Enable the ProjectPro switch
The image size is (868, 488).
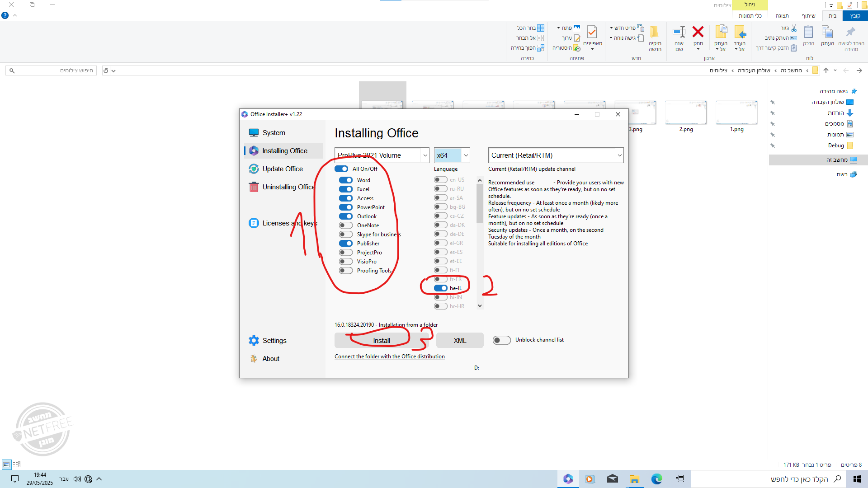click(x=346, y=253)
